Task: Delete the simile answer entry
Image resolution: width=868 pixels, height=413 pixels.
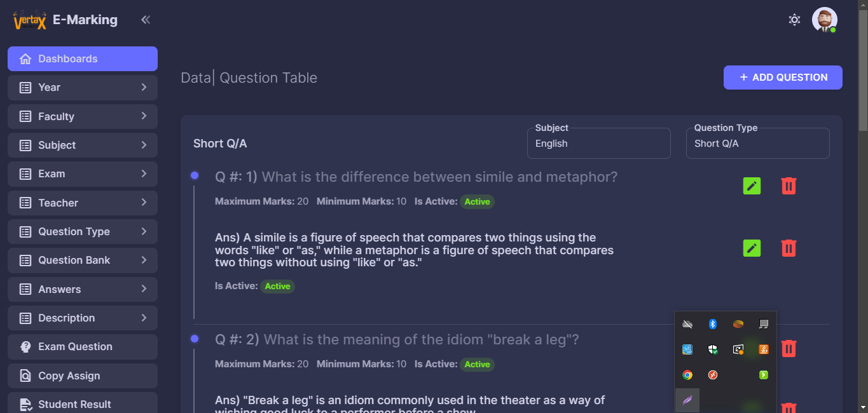Action: [789, 248]
